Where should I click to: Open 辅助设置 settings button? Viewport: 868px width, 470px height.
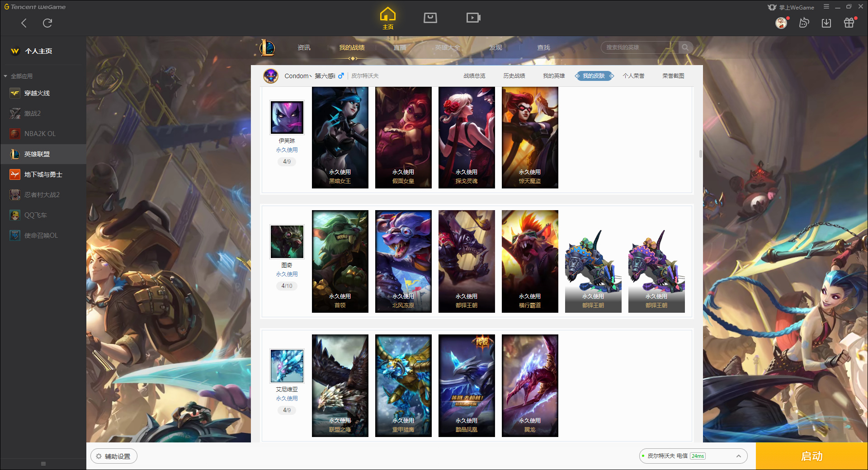[x=113, y=456]
